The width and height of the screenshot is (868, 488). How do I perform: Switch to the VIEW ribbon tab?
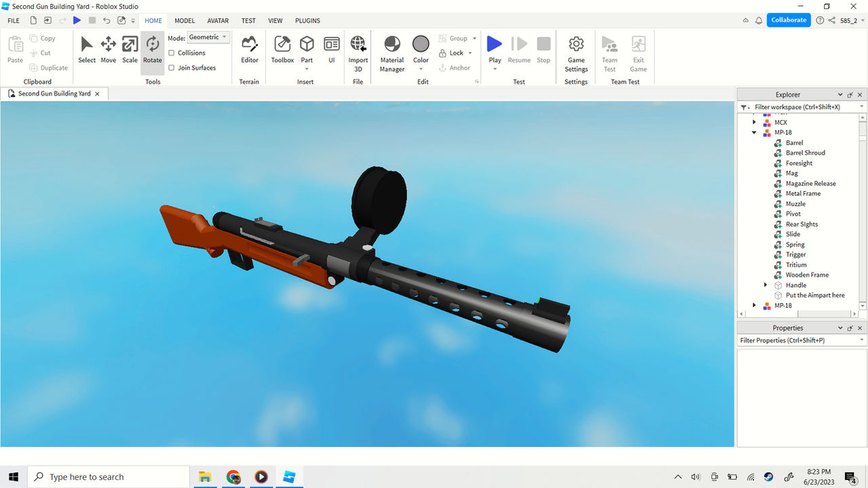pyautogui.click(x=275, y=21)
